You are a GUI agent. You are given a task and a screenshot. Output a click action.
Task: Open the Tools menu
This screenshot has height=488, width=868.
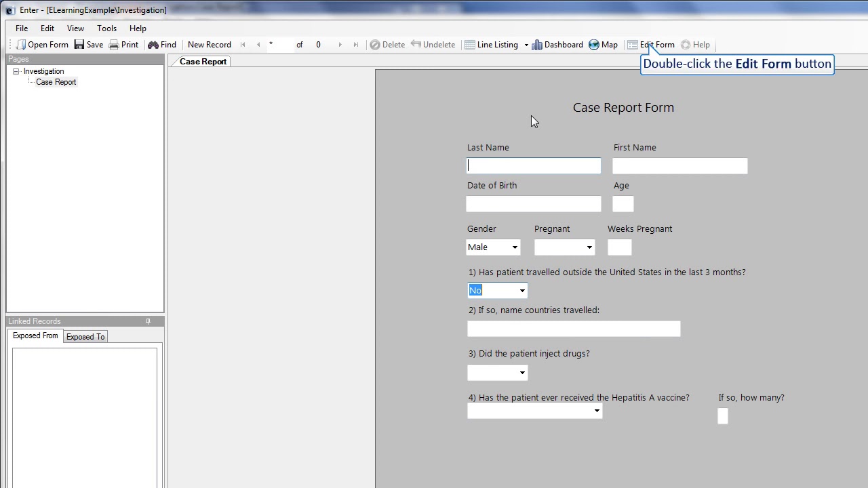point(106,28)
